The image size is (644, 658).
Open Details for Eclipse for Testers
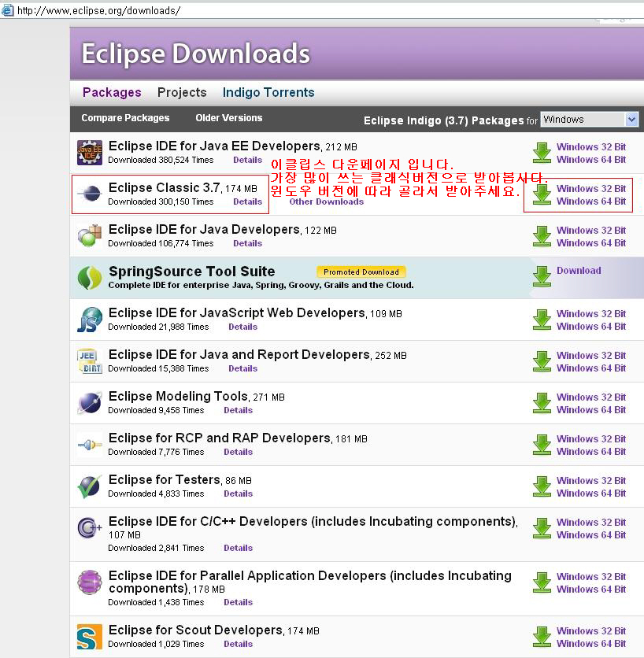tap(239, 494)
